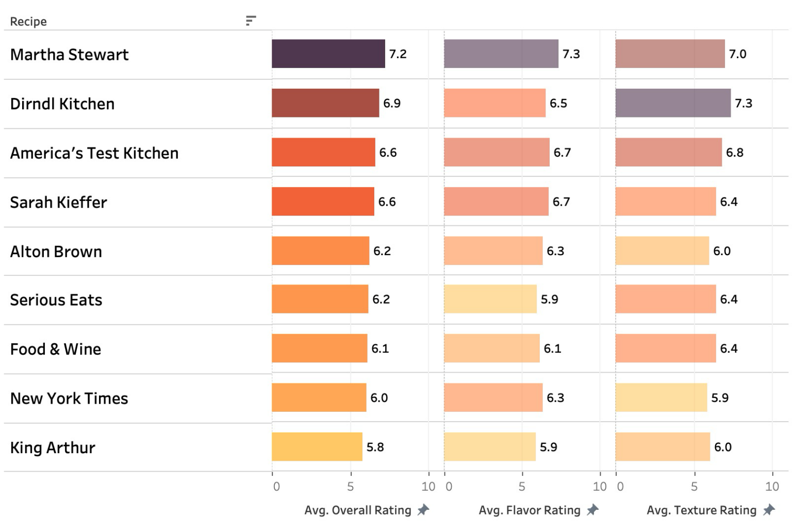This screenshot has width=792, height=532.
Task: Click King Arthur's yellow 5.8 overall bar
Action: (x=317, y=447)
